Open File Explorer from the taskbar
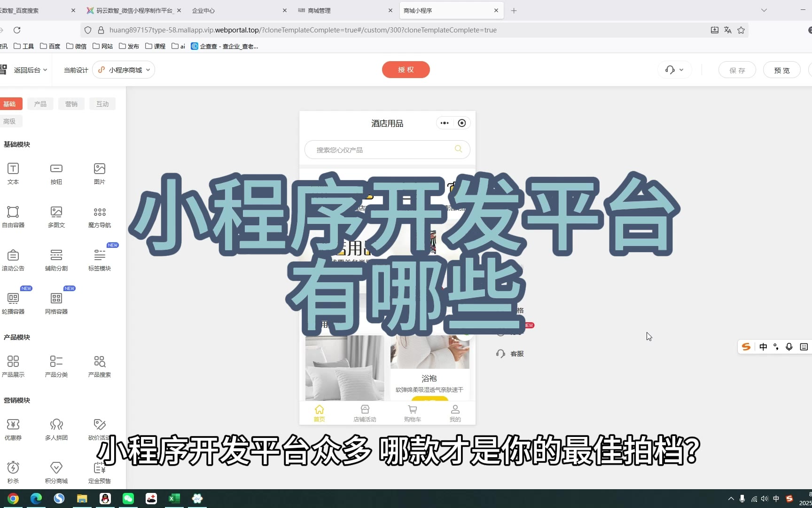The image size is (812, 508). tap(82, 499)
